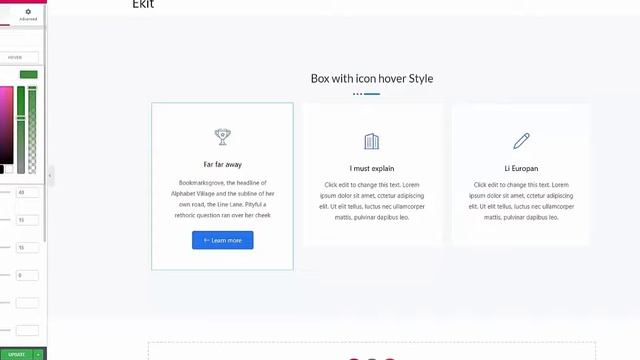Click the building icon above I must explain
Screen dimensions: 640x360
[371, 141]
